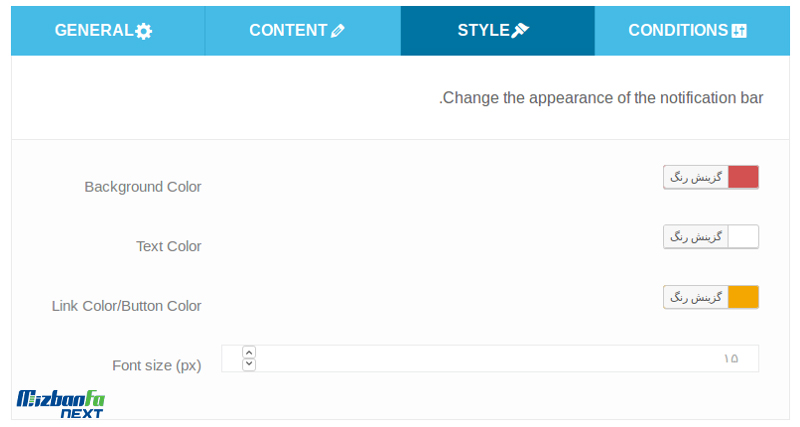Click the Background Color label
Image resolution: width=800 pixels, height=427 pixels.
tap(143, 187)
